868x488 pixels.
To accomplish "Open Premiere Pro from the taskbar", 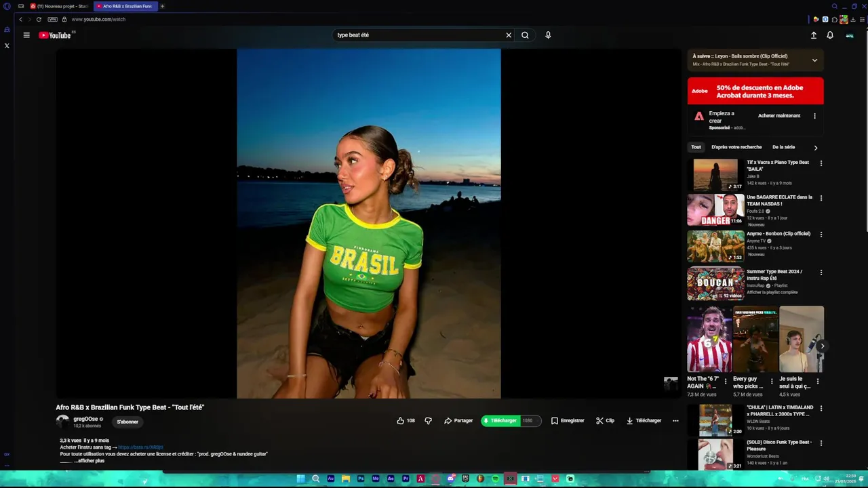I will [x=406, y=479].
